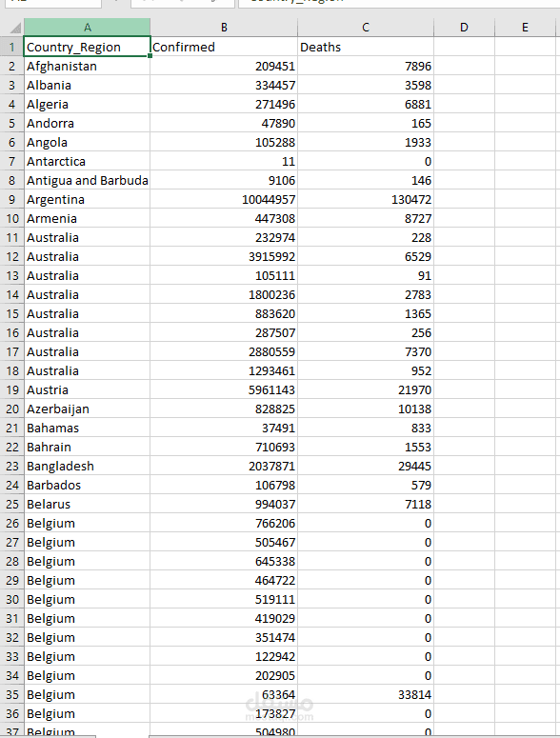560x738 pixels.
Task: Click deaths value 29445
Action: (366, 466)
